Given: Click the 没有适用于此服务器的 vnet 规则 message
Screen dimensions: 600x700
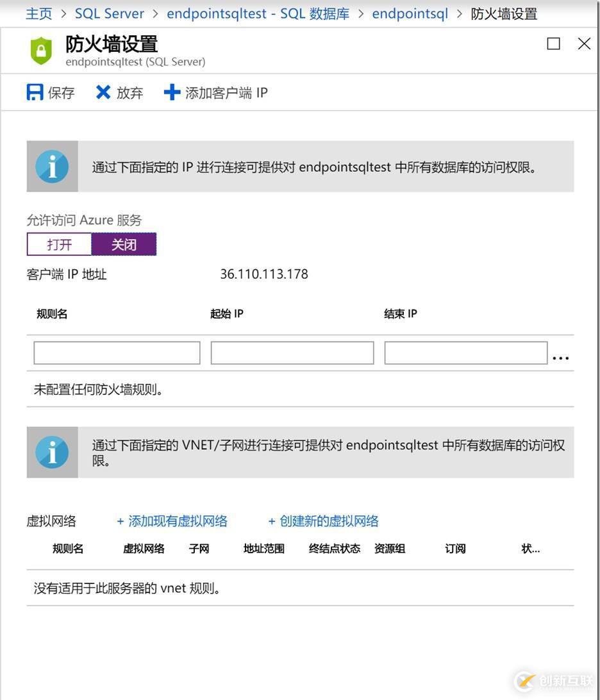Looking at the screenshot, I should coord(127,588).
